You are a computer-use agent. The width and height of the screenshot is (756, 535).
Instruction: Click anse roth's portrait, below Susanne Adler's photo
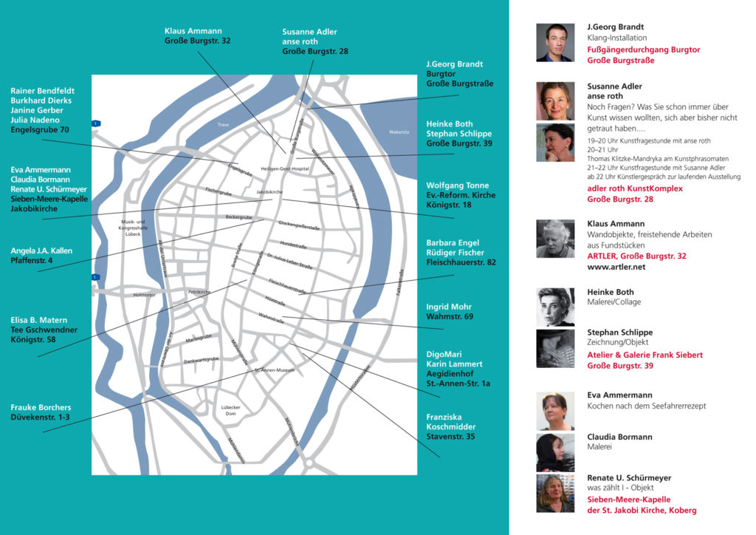pos(555,143)
